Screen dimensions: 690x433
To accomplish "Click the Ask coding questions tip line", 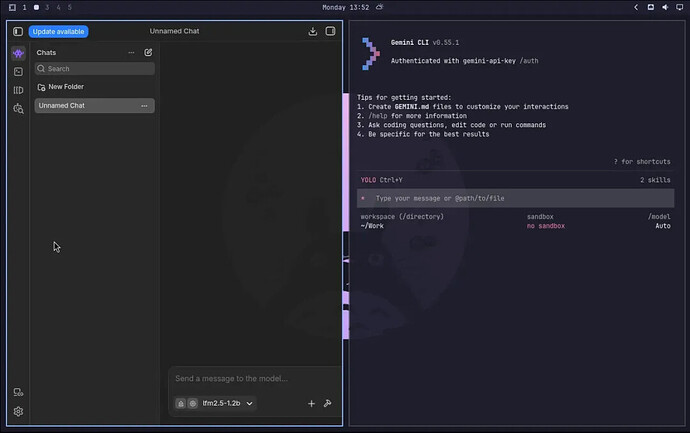I will [x=451, y=125].
